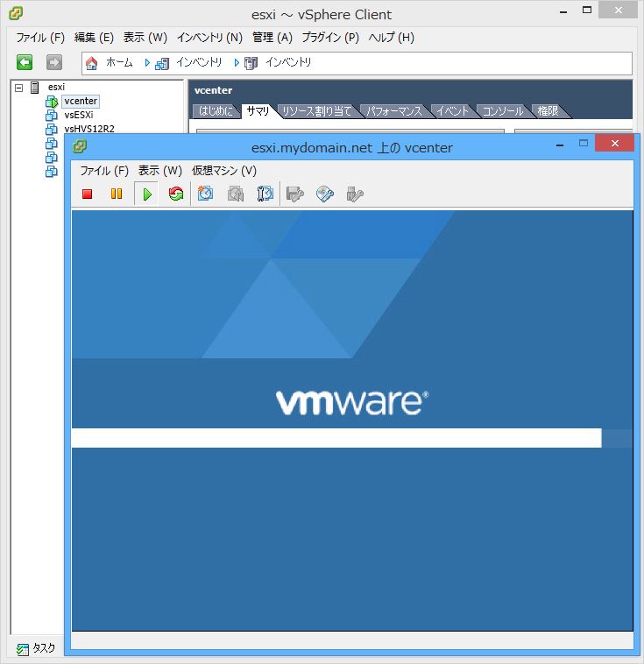Click the vsHVS12R2 VM icon
This screenshot has width=644, height=664.
[x=52, y=129]
